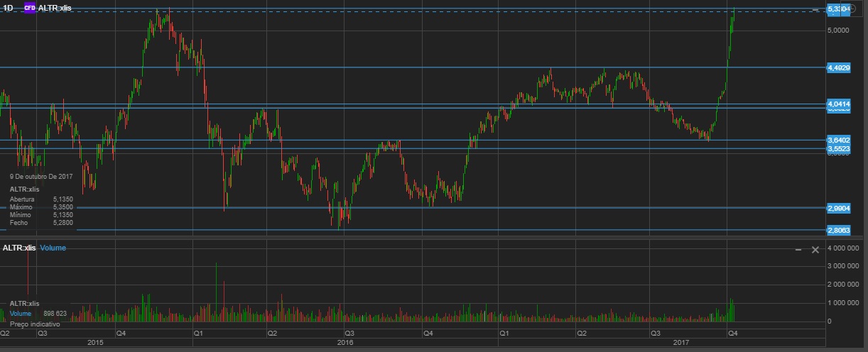Click the 5,0000 value on the price axis
This screenshot has width=868, height=352.
[838, 31]
